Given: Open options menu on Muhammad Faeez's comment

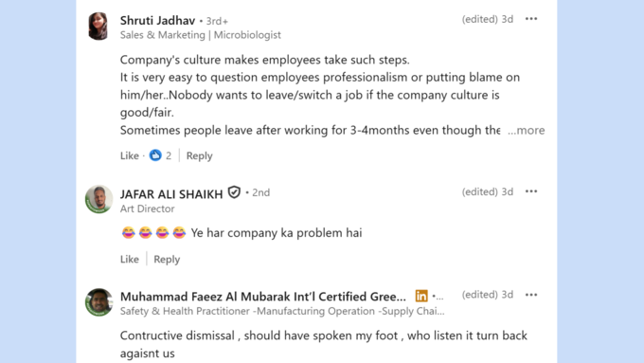Looking at the screenshot, I should (x=531, y=295).
